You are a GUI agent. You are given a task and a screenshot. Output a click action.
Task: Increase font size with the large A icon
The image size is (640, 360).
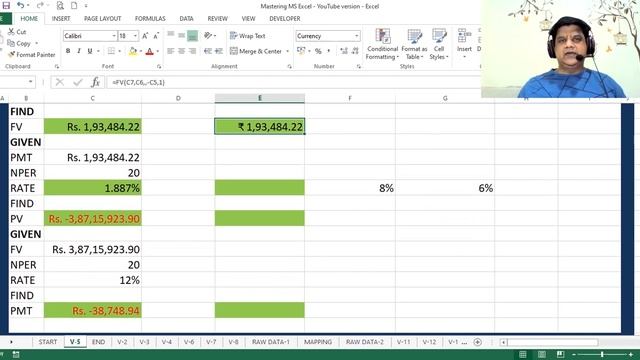pyautogui.click(x=145, y=36)
